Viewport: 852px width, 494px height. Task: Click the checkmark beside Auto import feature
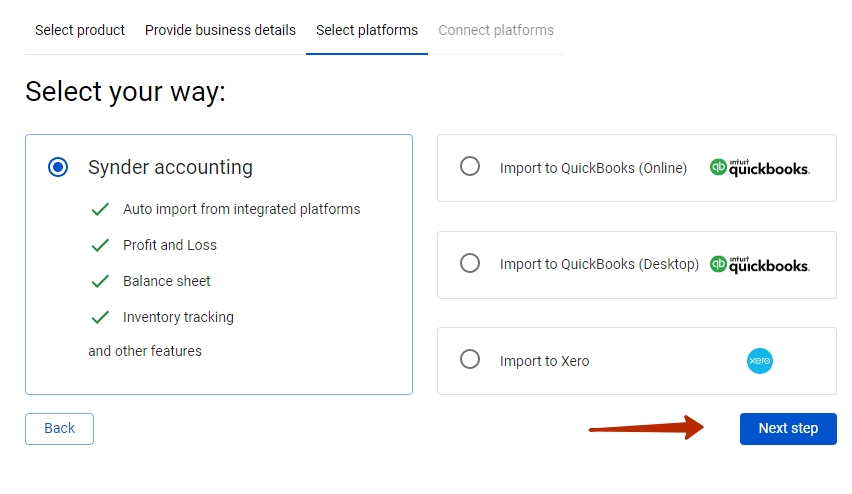click(100, 209)
